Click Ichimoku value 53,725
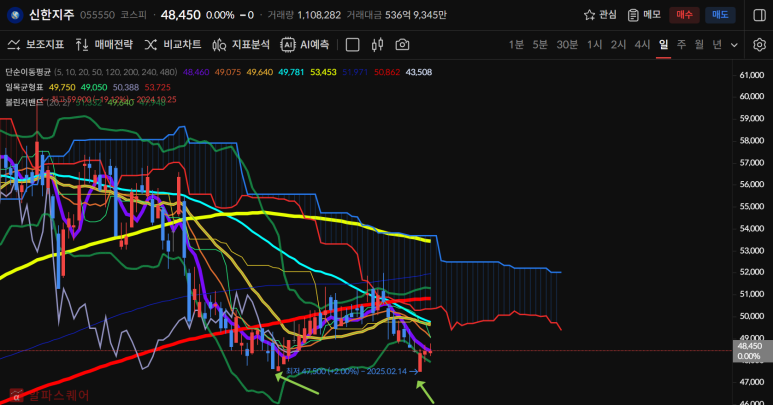 click(x=158, y=88)
